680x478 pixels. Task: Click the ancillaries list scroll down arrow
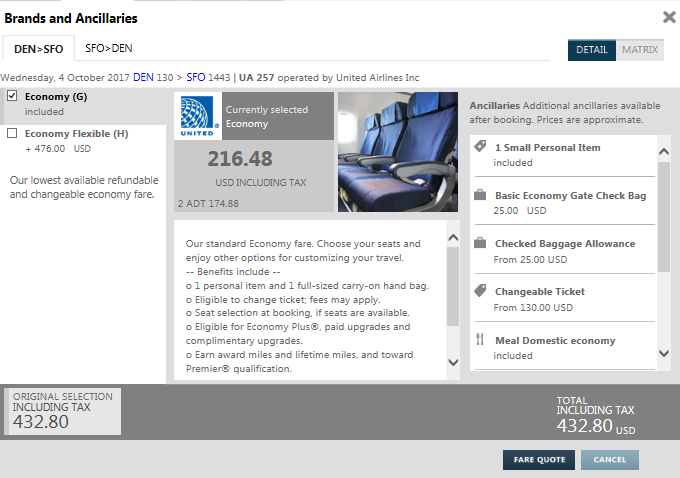(x=664, y=354)
